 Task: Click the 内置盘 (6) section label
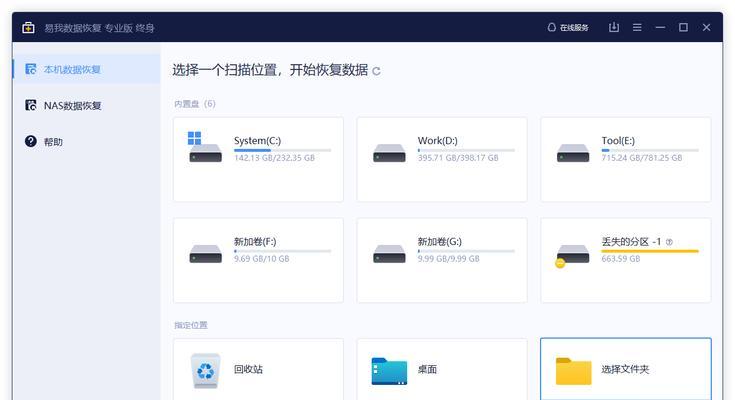pyautogui.click(x=195, y=104)
